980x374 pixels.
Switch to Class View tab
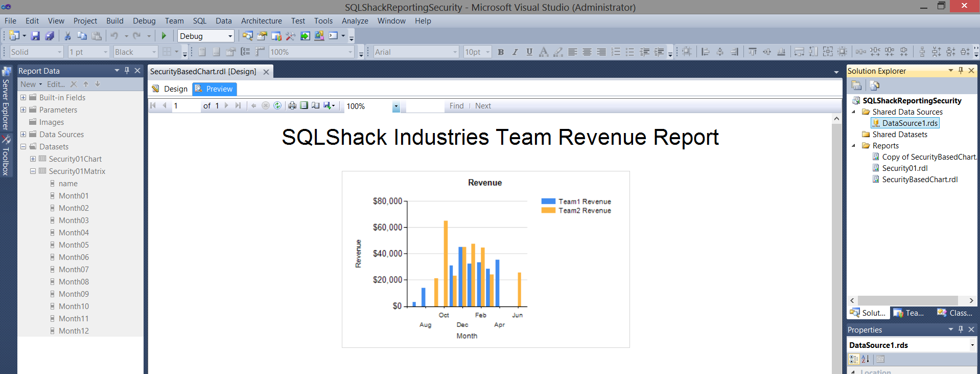955,313
